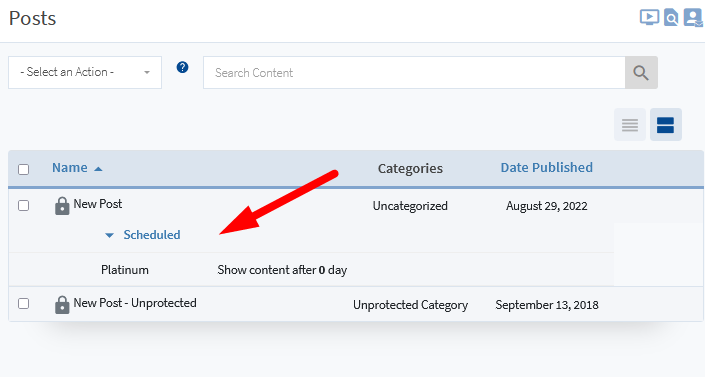Viewport: 705px width, 377px height.
Task: Click the blue help question mark icon
Action: (182, 67)
